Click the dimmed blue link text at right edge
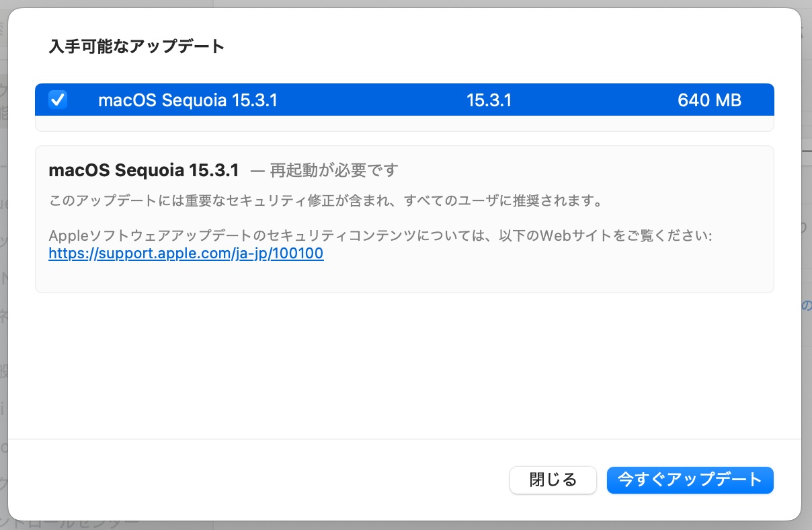This screenshot has width=812, height=530. pyautogui.click(x=807, y=305)
